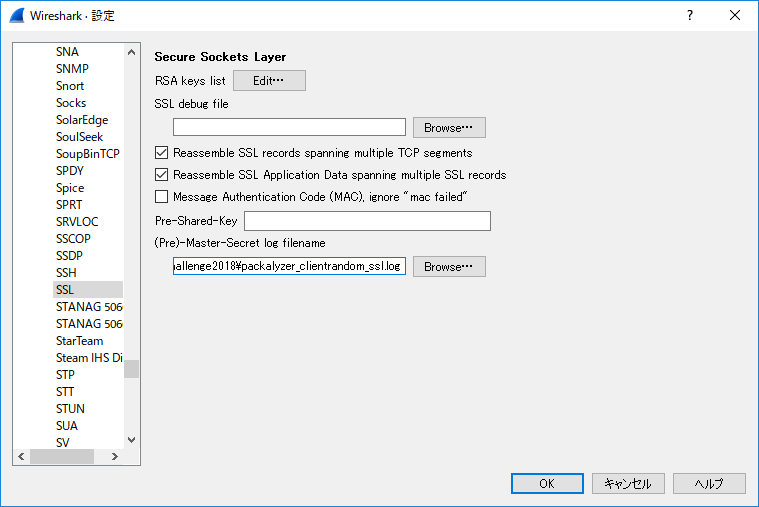Choose SoulSeek from the list
This screenshot has width=759, height=507.
79,137
